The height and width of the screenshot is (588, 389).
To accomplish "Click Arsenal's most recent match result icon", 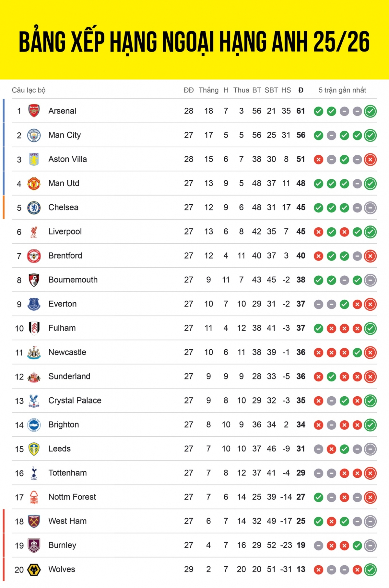I will [370, 111].
